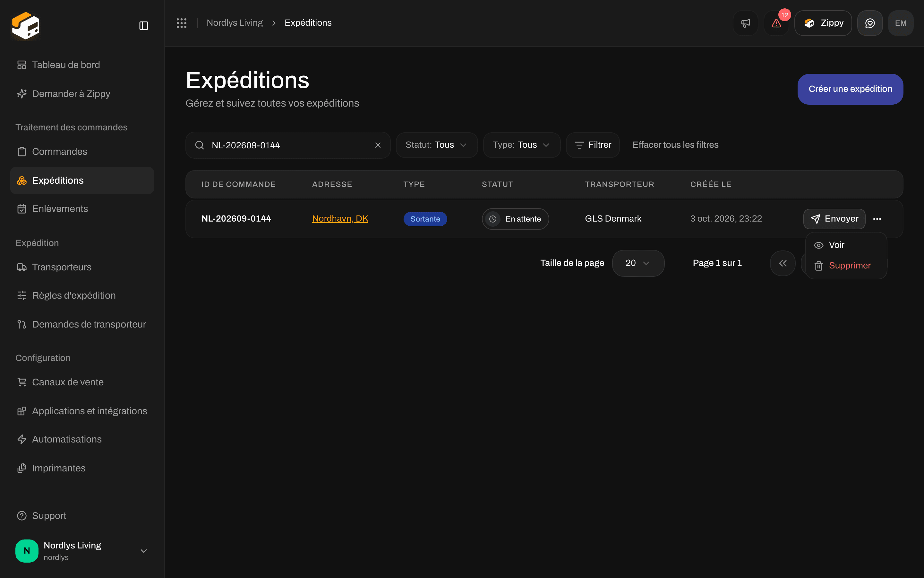924x578 pixels.
Task: Open Applications et intégrations
Action: pyautogui.click(x=82, y=411)
